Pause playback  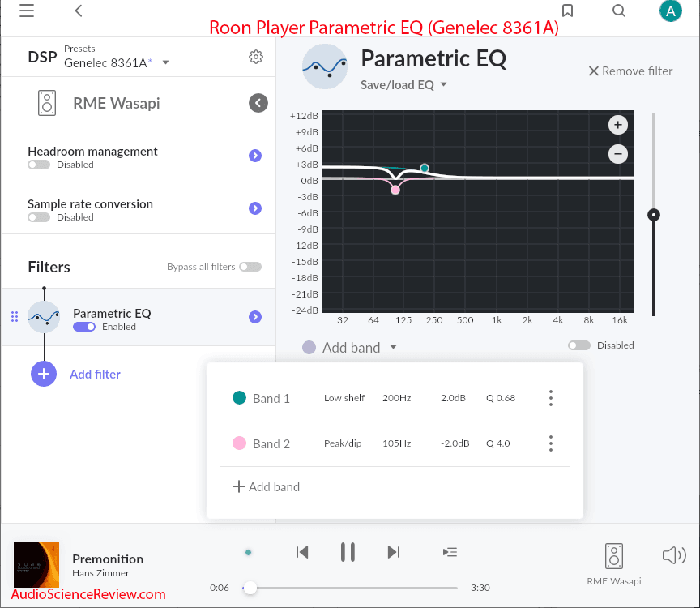click(x=348, y=552)
